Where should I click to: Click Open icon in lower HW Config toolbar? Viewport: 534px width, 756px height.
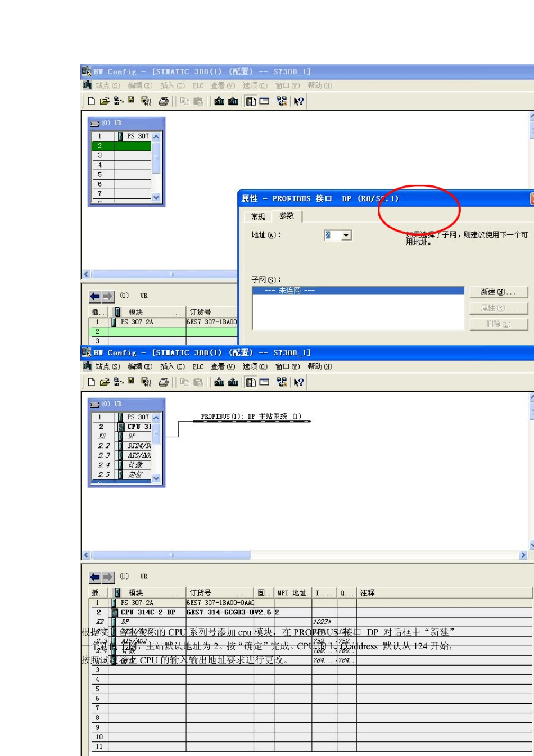point(105,382)
